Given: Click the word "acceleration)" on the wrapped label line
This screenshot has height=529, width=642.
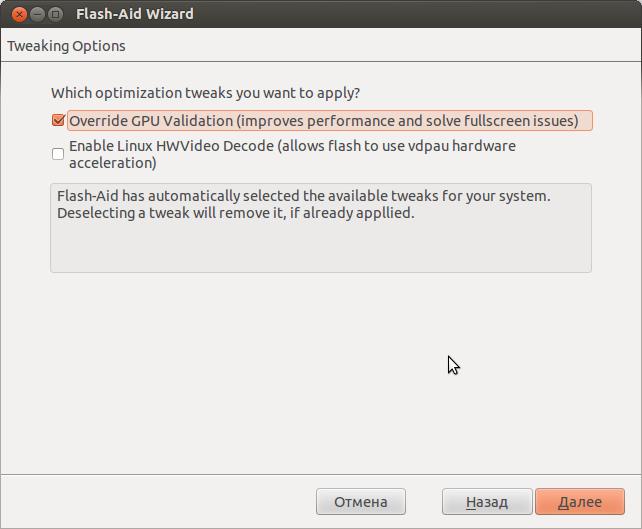Looking at the screenshot, I should 113,163.
